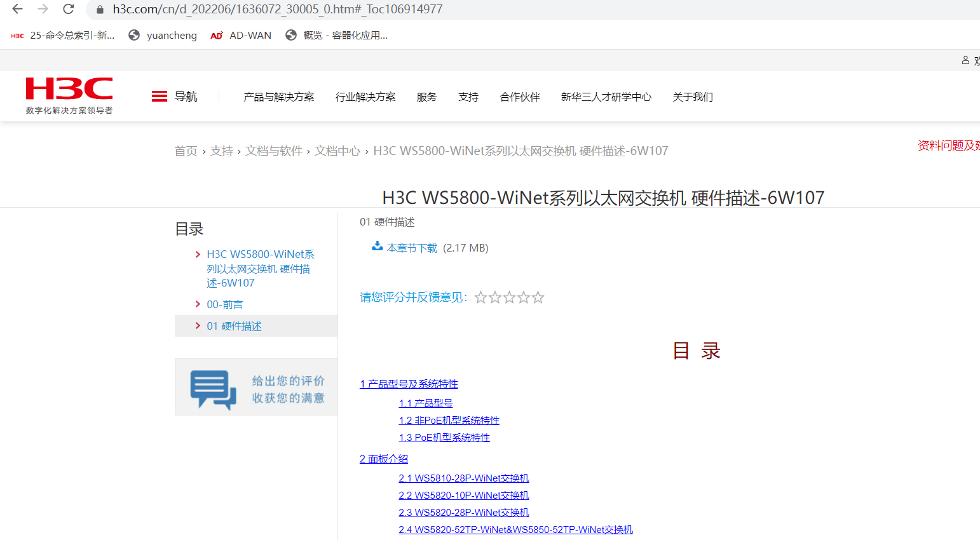Screen dimensions: 980x540
Task: Open the H3C logo home link
Action: (69, 96)
